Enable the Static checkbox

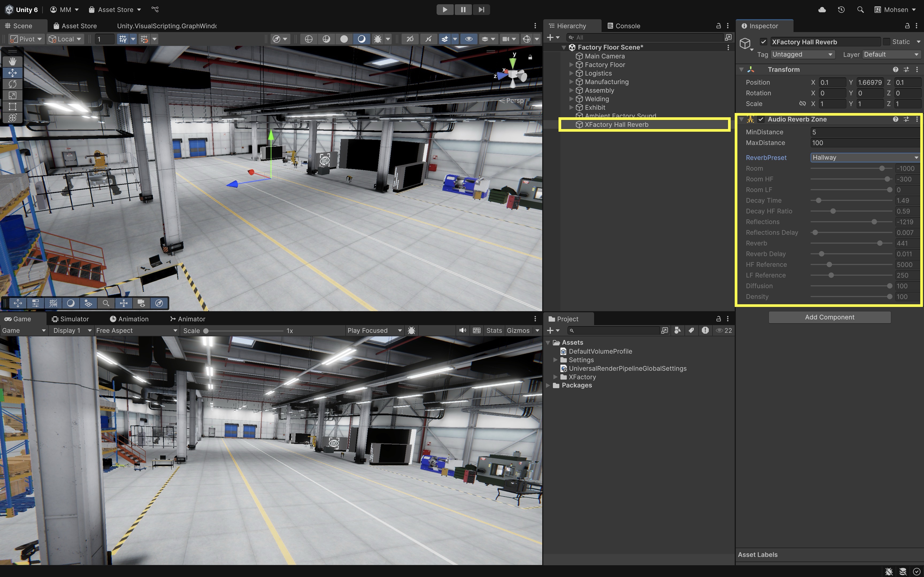click(x=887, y=42)
